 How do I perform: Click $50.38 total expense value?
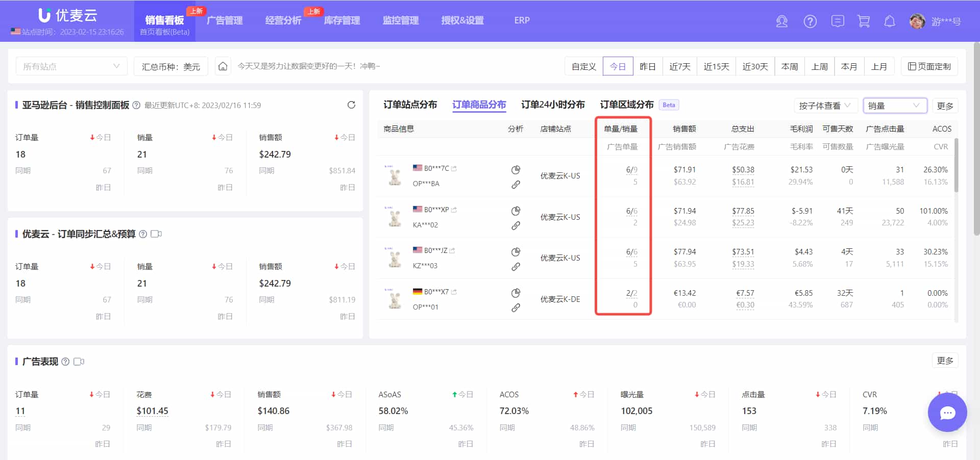(743, 169)
